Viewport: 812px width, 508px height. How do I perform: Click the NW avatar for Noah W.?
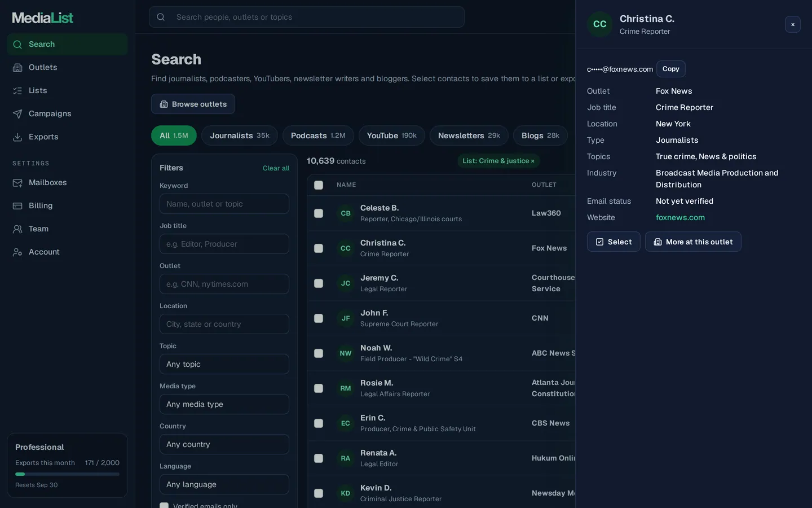[346, 353]
